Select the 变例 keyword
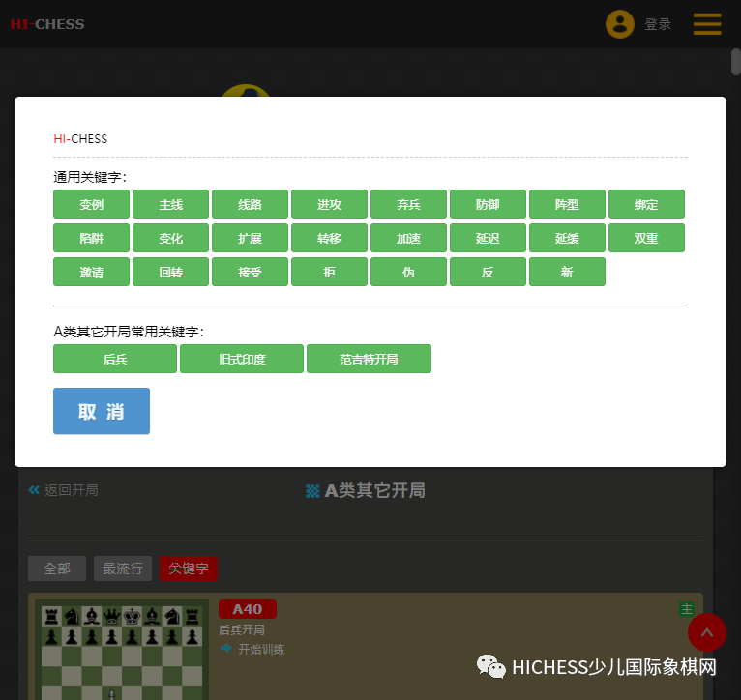741x700 pixels. coord(91,204)
